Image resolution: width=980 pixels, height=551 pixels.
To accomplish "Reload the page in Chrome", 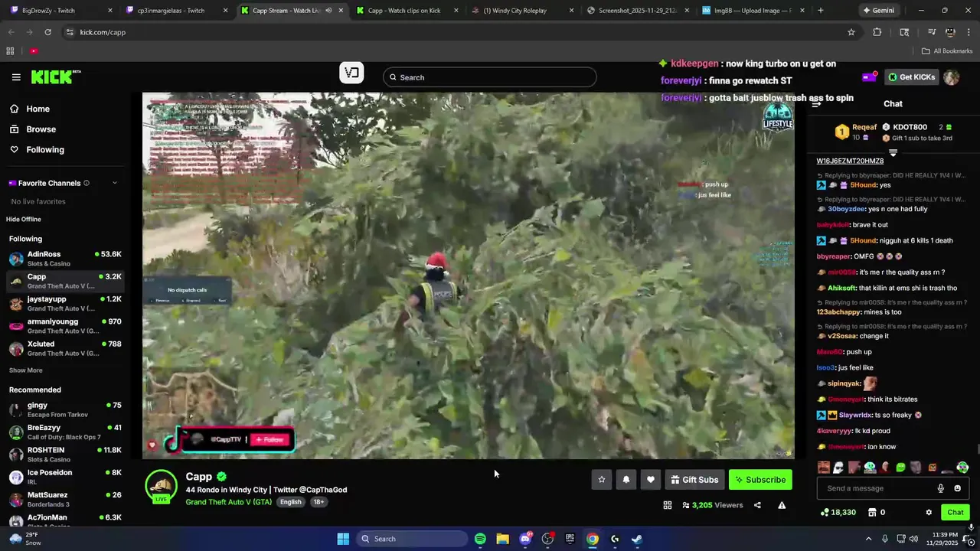I will click(x=47, y=32).
